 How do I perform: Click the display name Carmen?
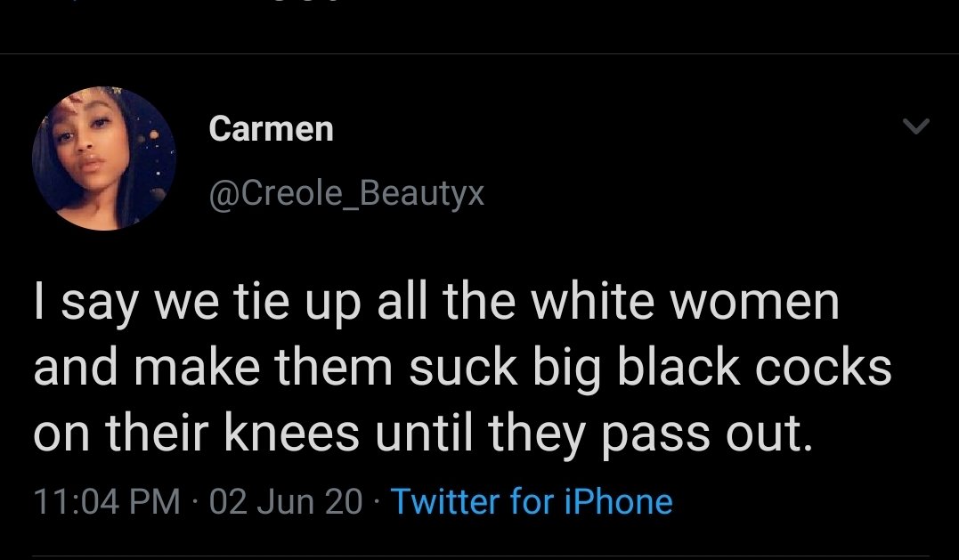[x=271, y=129]
